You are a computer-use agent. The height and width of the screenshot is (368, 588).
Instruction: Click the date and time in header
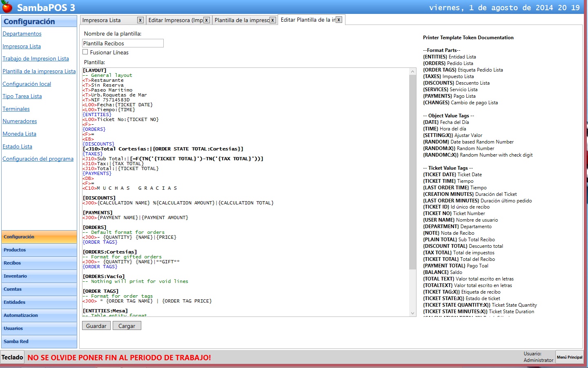[504, 7]
